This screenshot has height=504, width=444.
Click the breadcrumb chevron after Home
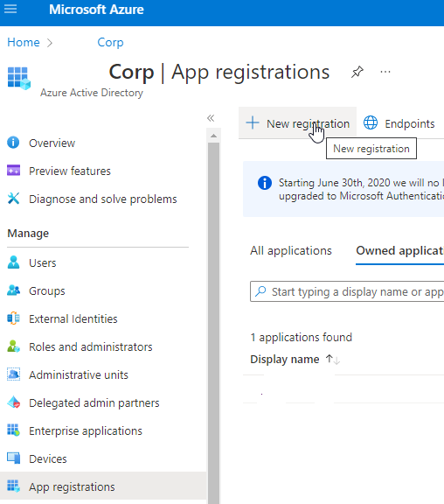(50, 43)
